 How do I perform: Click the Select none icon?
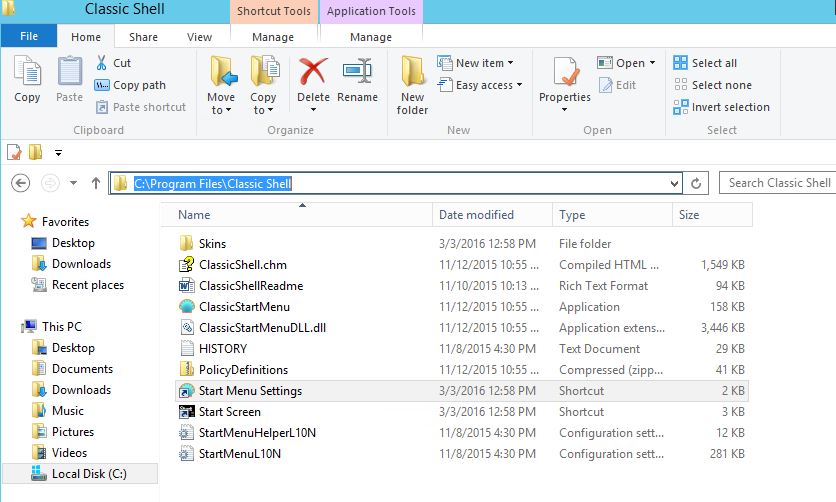click(x=680, y=85)
